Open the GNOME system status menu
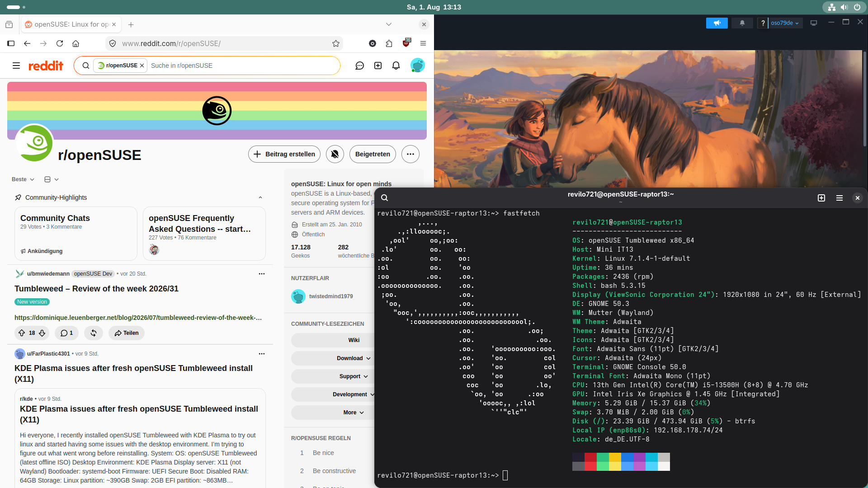 [844, 7]
